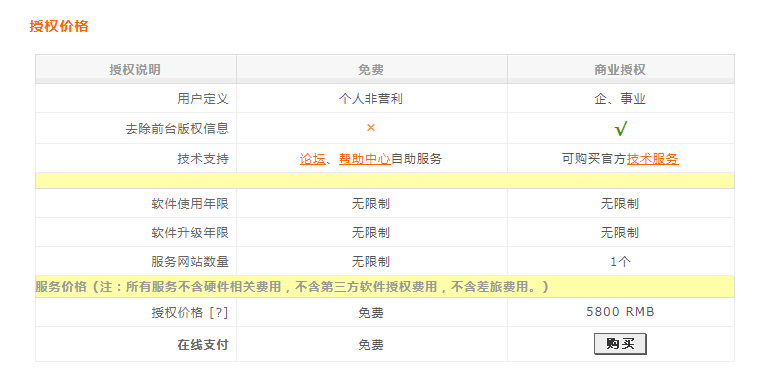Click 免费 in the 在线支付 row

pos(371,345)
